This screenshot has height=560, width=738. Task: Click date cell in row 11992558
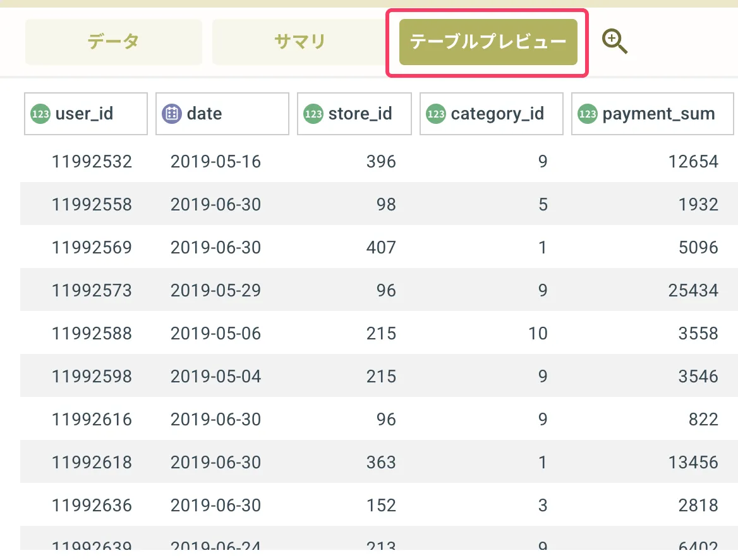pos(215,204)
